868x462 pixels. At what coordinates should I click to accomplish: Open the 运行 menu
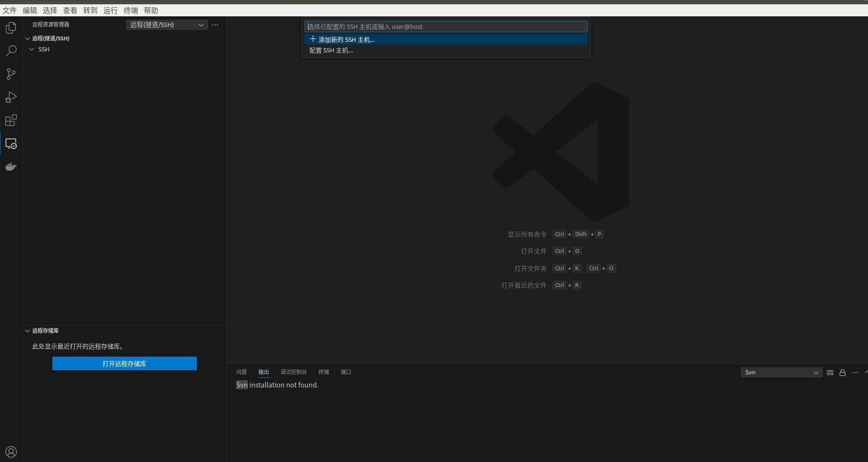pos(111,10)
